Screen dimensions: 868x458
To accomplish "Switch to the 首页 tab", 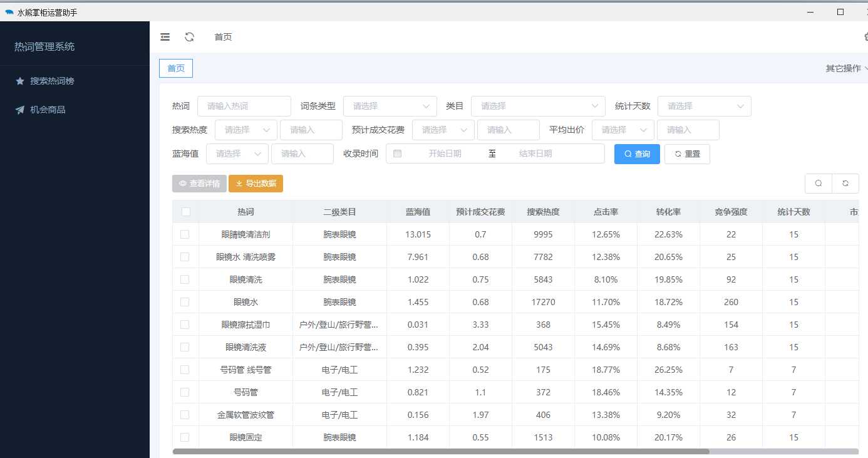I will [176, 68].
